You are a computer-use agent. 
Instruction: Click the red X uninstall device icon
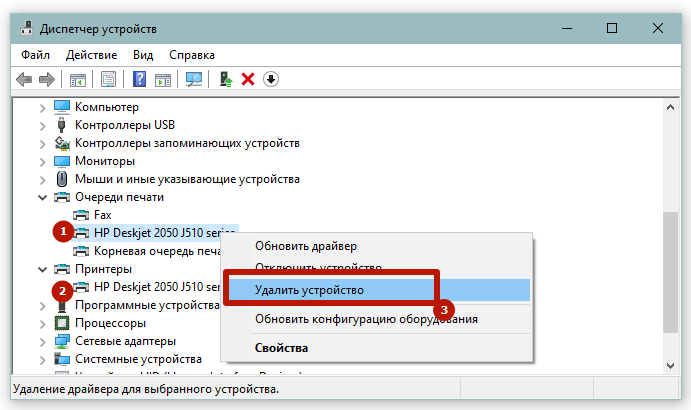click(248, 79)
